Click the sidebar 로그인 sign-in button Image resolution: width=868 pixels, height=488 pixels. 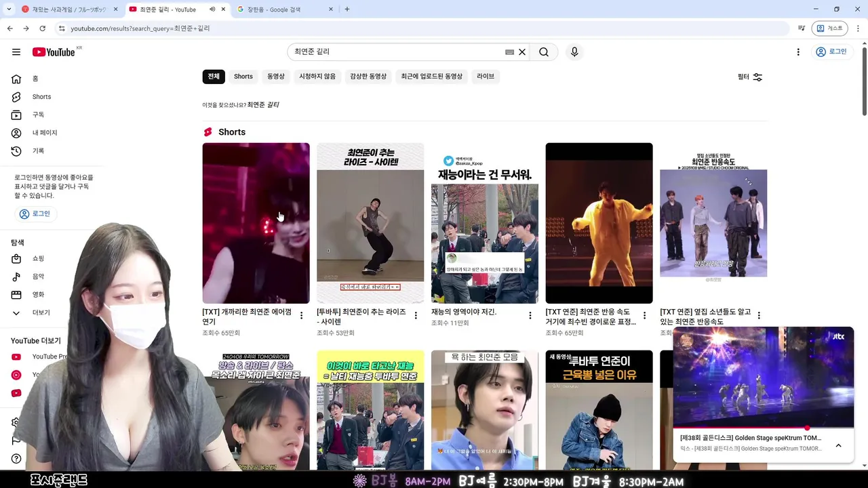click(35, 213)
